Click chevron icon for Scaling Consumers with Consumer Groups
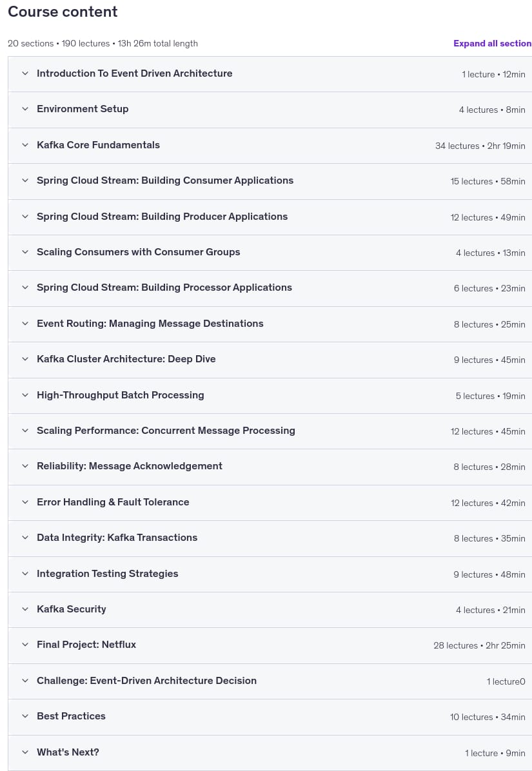532x771 pixels. 25,252
